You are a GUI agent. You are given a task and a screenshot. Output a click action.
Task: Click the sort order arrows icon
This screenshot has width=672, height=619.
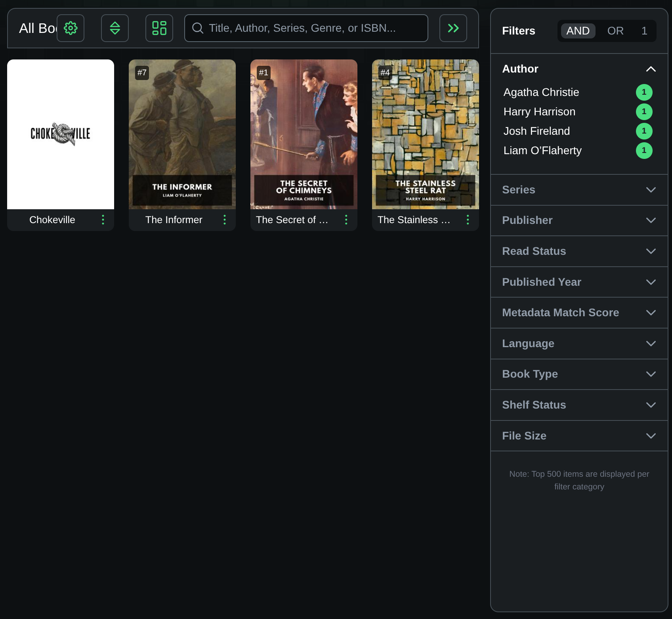[x=115, y=28]
